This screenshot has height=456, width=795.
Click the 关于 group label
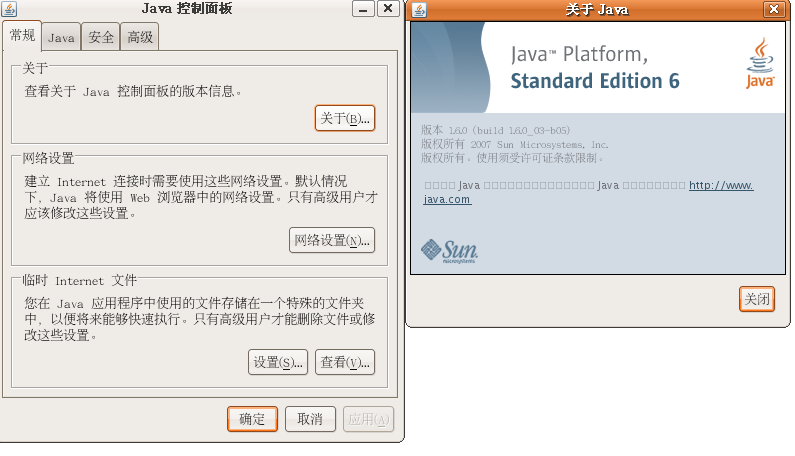pos(35,68)
